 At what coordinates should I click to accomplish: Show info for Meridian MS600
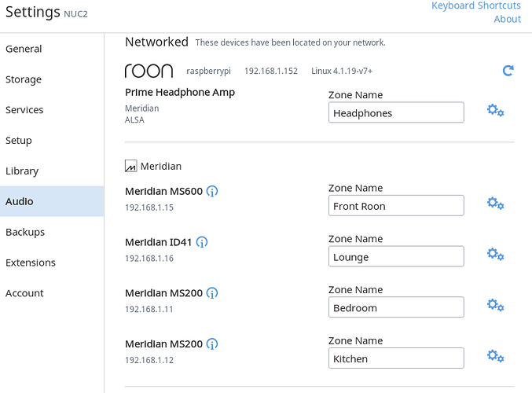pos(212,192)
